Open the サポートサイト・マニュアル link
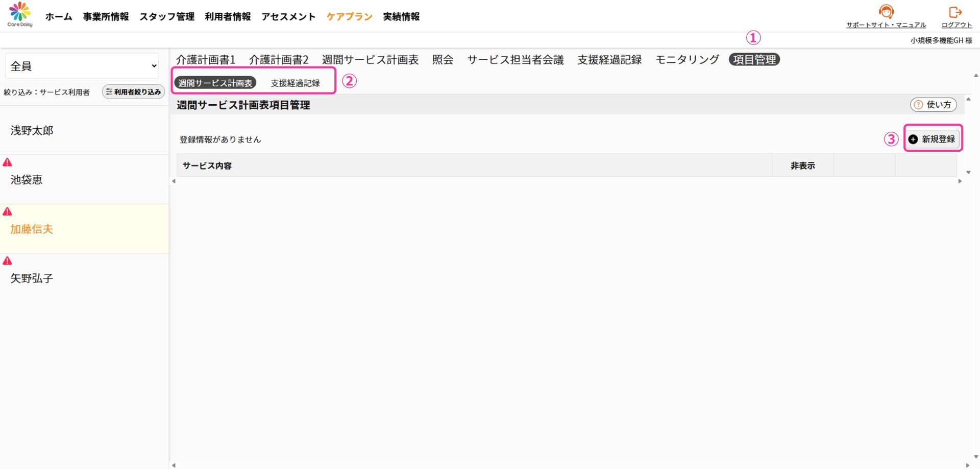 [x=886, y=25]
